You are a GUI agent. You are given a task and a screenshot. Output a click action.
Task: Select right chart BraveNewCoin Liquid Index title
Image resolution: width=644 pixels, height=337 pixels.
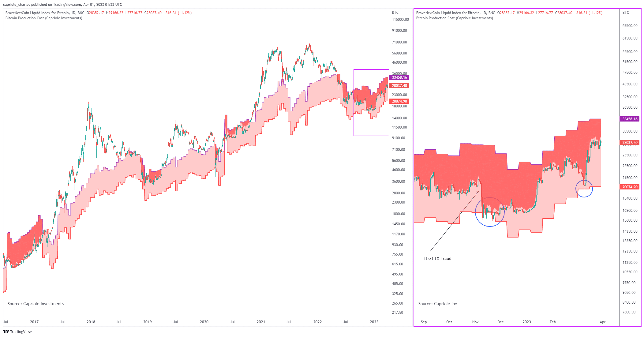pyautogui.click(x=455, y=13)
